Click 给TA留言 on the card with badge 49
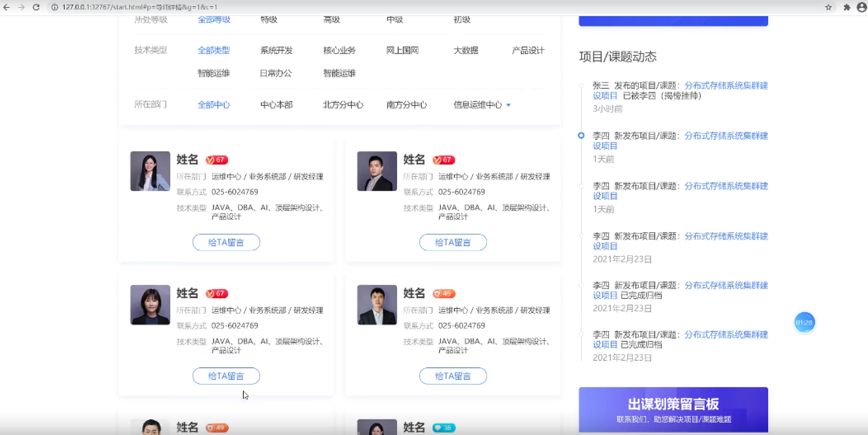 click(x=453, y=376)
